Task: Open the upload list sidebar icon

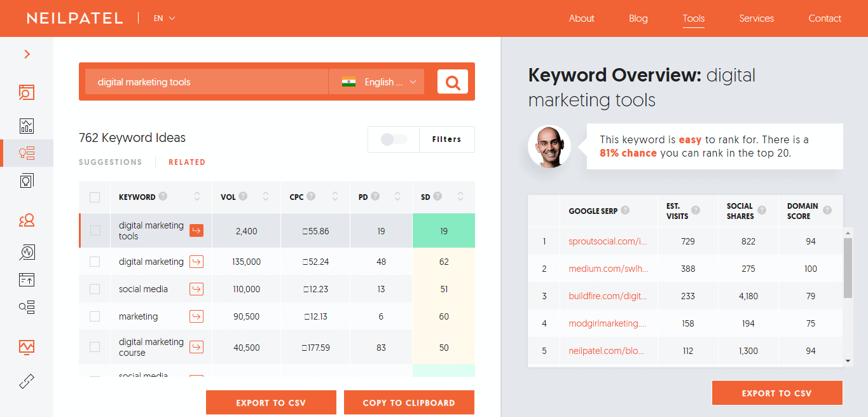Action: coord(27,279)
